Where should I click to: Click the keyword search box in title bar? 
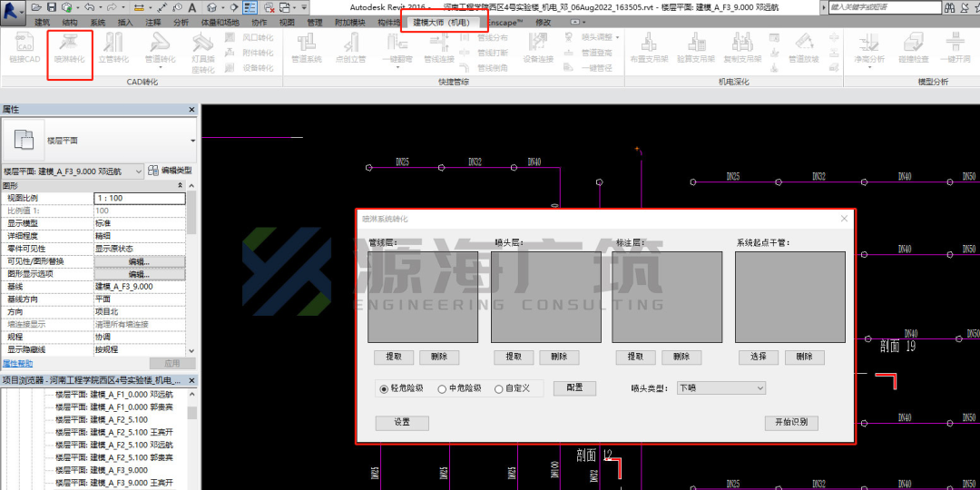coord(885,7)
